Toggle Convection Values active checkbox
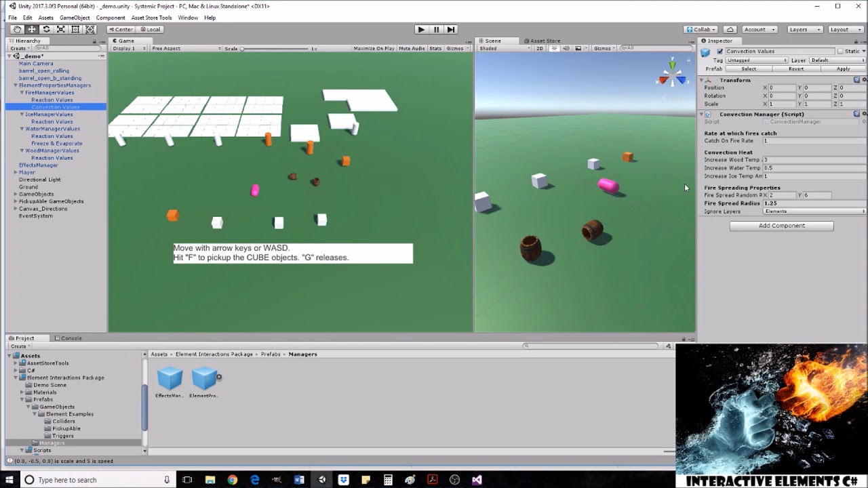868x488 pixels. (719, 52)
